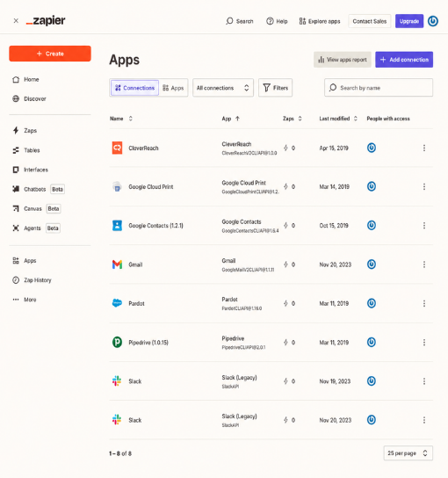Image resolution: width=448 pixels, height=478 pixels.
Task: Open three-dot menu for CleverReach row
Action: point(424,148)
